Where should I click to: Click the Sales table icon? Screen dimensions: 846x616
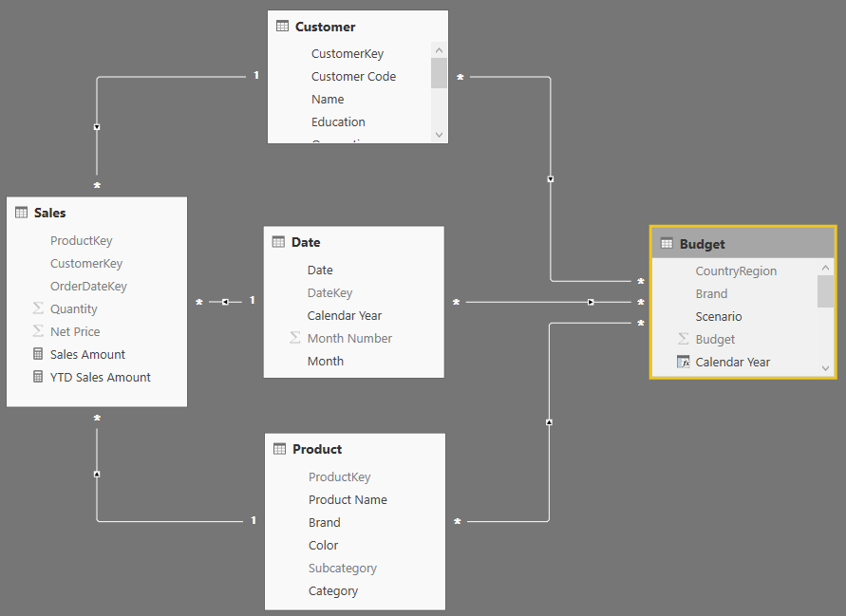[22, 213]
